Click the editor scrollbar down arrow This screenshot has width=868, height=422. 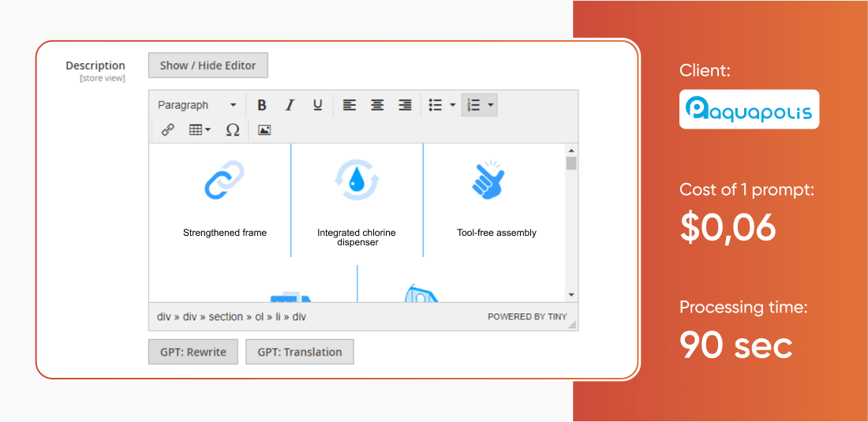[x=571, y=294]
